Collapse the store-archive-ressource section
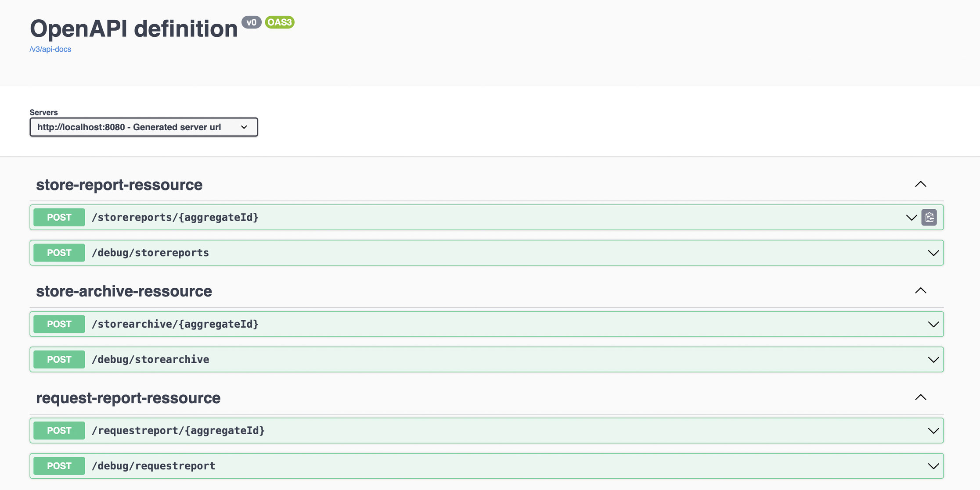The width and height of the screenshot is (980, 490). click(920, 290)
